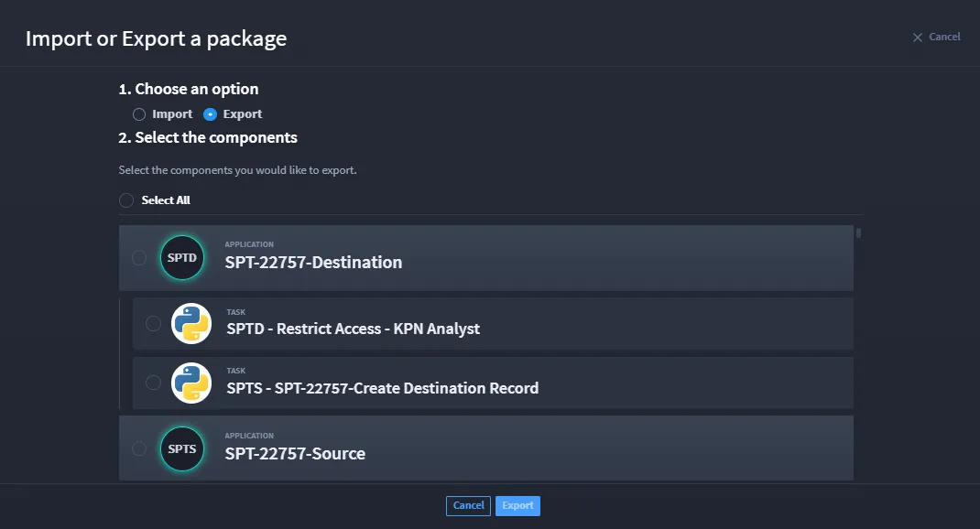
Task: Check the Create Destination Record task checkbox
Action: 153,383
